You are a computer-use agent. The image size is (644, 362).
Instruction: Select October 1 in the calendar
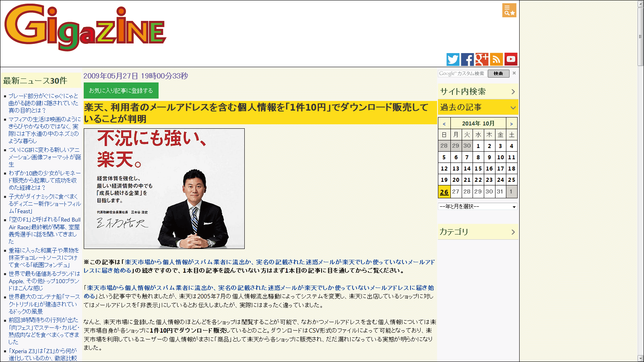pyautogui.click(x=478, y=146)
